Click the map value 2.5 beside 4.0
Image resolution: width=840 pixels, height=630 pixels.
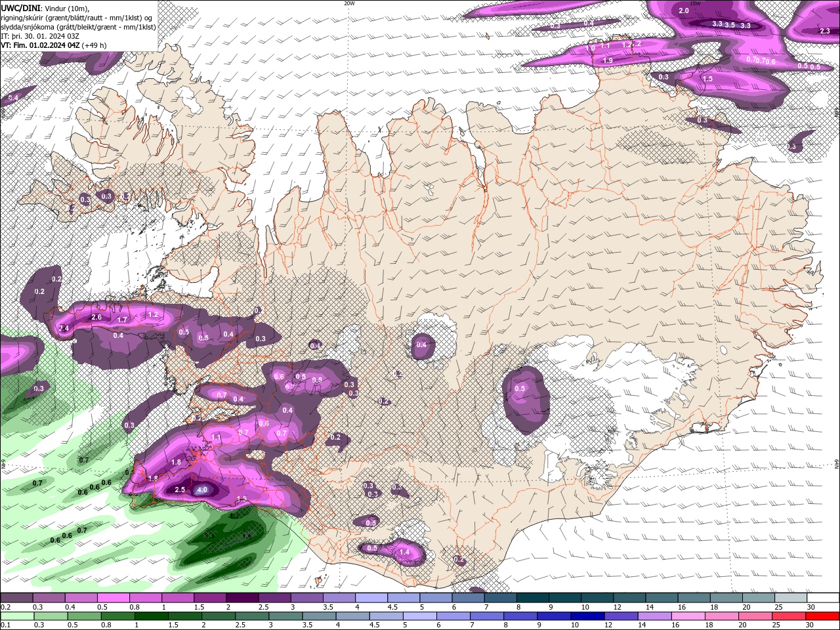pyautogui.click(x=180, y=490)
